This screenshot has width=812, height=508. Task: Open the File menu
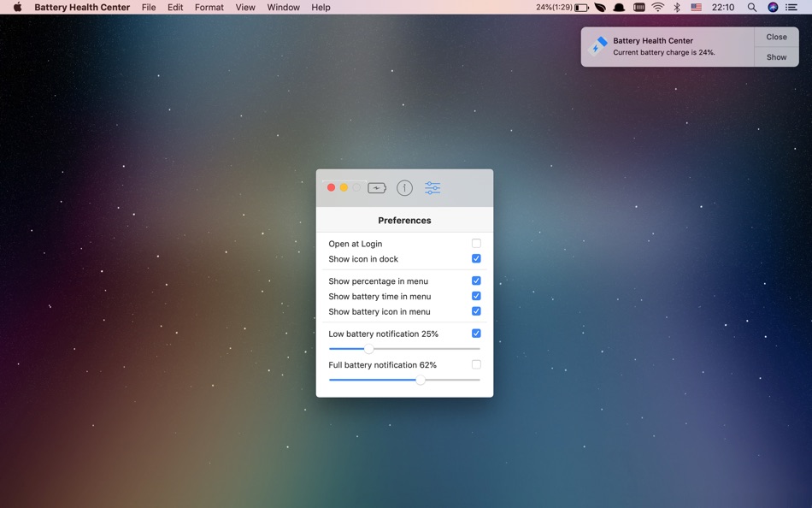(149, 7)
